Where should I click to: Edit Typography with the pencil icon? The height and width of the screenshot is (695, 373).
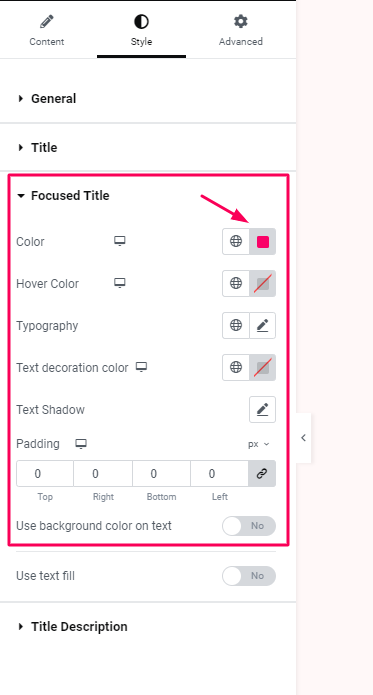tap(263, 325)
